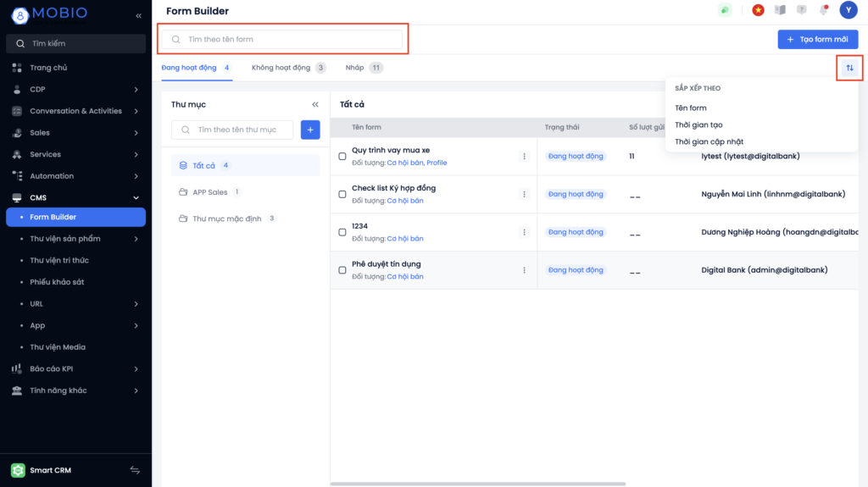
Task: Click the sort order icon button
Action: [x=849, y=68]
